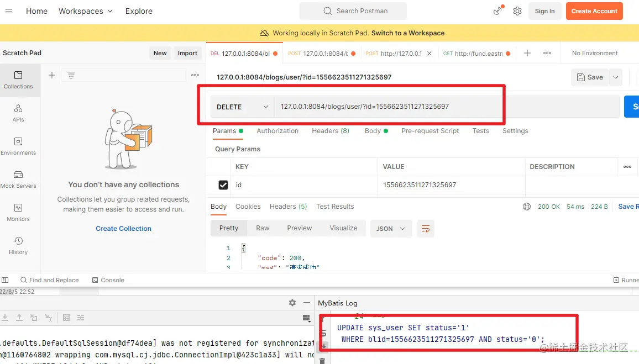The image size is (639, 364).
Task: Open the DELETE method dropdown
Action: pyautogui.click(x=243, y=107)
